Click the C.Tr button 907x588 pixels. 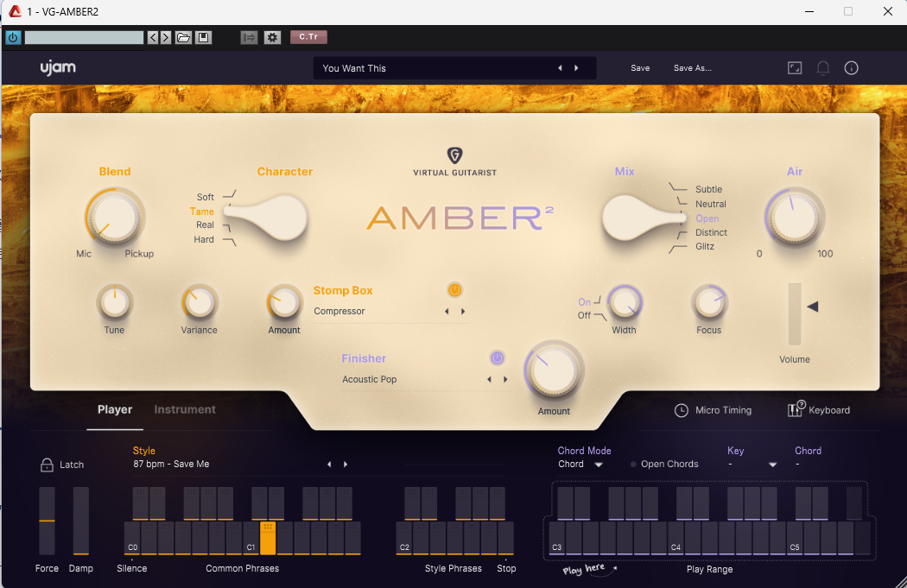pos(308,37)
